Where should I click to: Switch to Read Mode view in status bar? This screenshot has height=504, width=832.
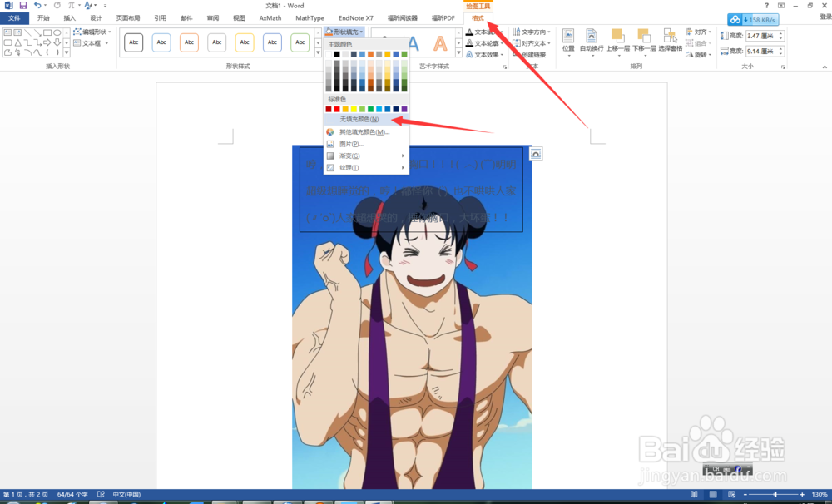[x=694, y=495]
